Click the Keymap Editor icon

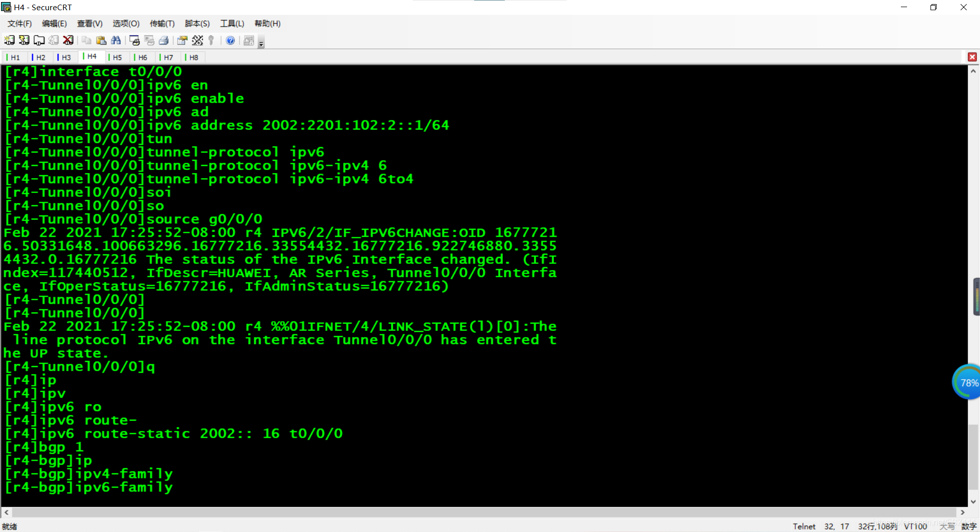(x=198, y=40)
